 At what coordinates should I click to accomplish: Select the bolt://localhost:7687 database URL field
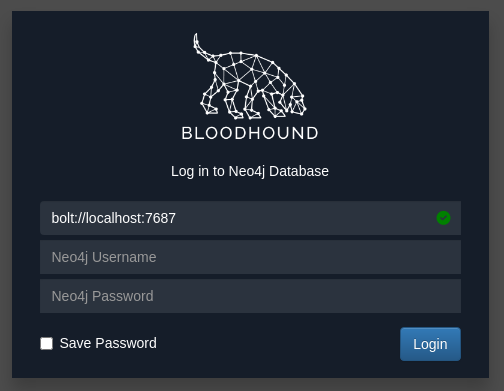(x=250, y=218)
